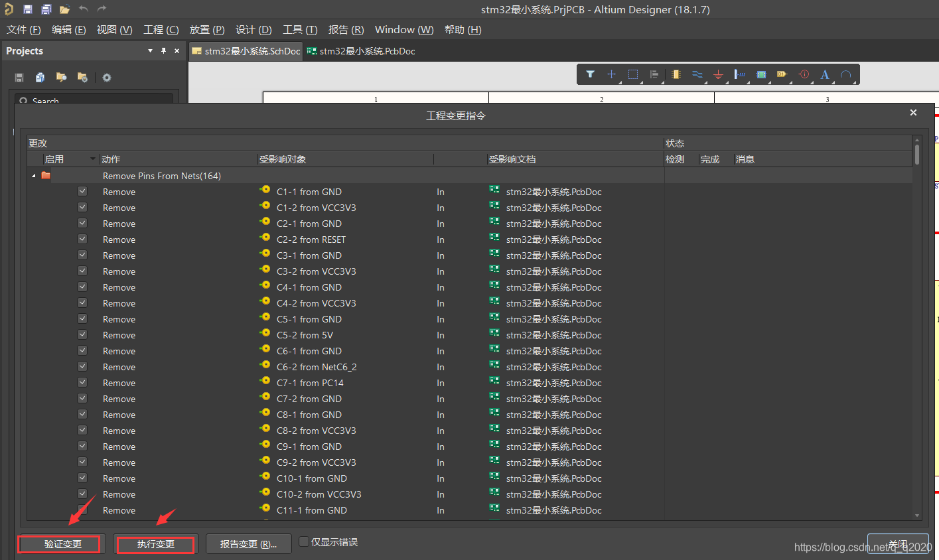
Task: Pin the Projects panel
Action: (163, 50)
